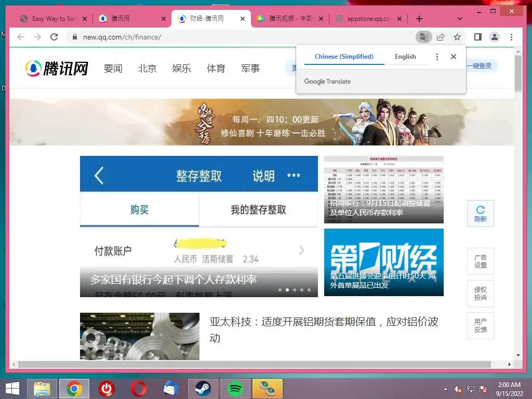This screenshot has height=399, width=532.
Task: Open Chrome three-dot main menu
Action: [511, 37]
